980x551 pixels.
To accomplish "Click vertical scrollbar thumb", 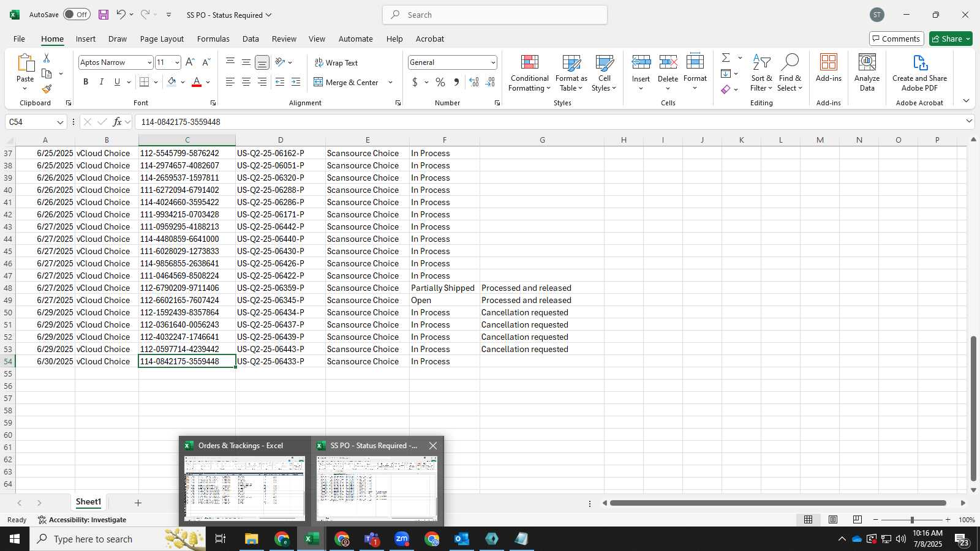I will 973,408.
